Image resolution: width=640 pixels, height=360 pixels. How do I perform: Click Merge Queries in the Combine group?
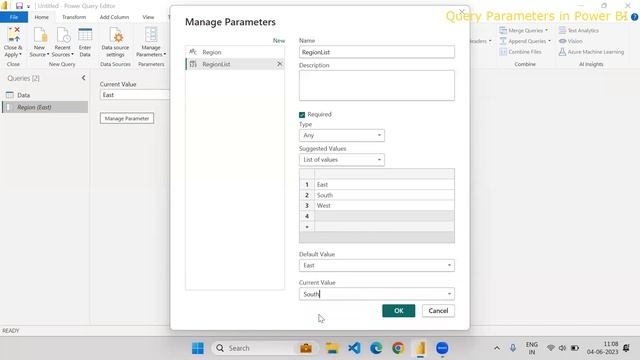pos(523,30)
